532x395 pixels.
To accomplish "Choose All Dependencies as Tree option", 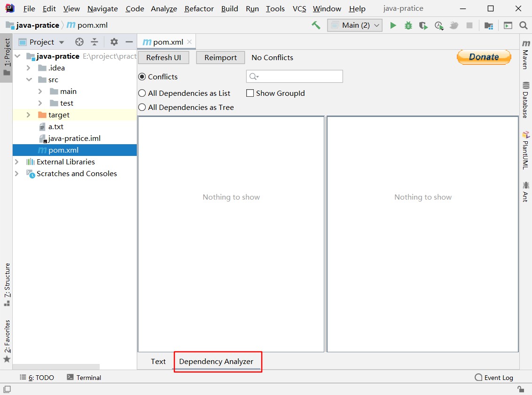I will coord(142,107).
